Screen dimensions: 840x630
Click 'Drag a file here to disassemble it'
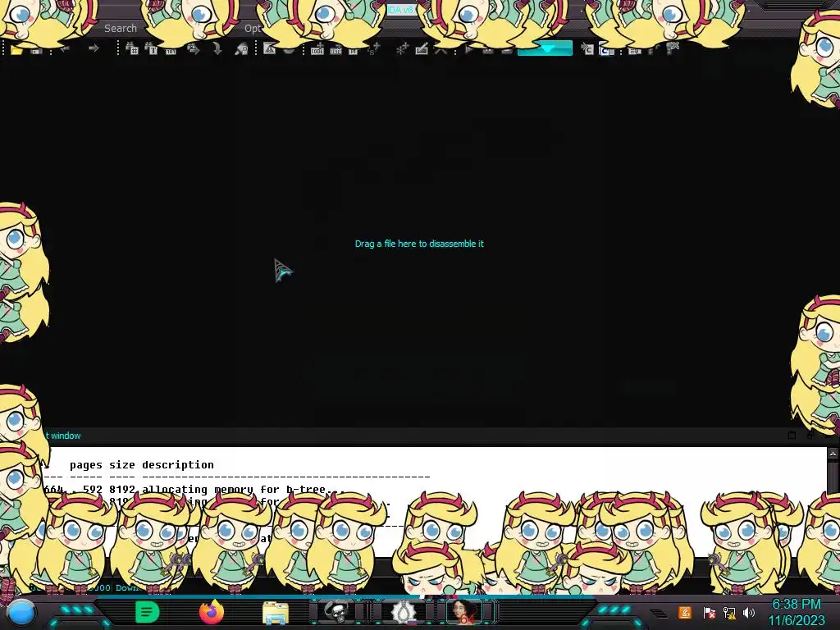[419, 244]
